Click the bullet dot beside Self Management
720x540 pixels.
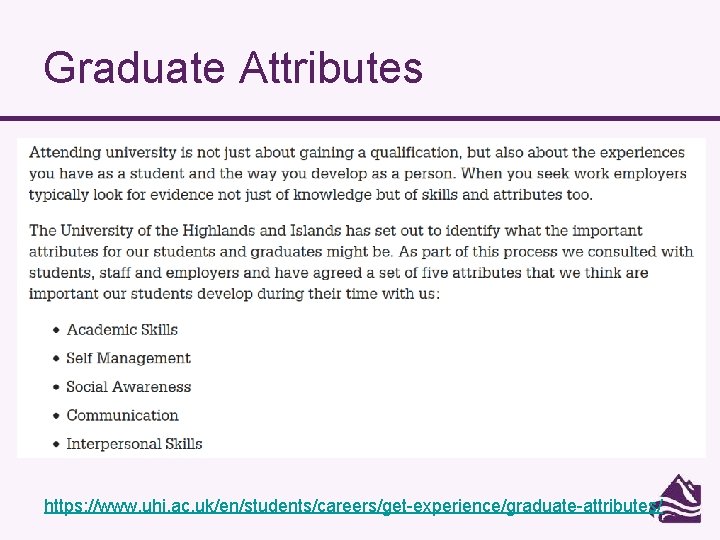(55, 359)
